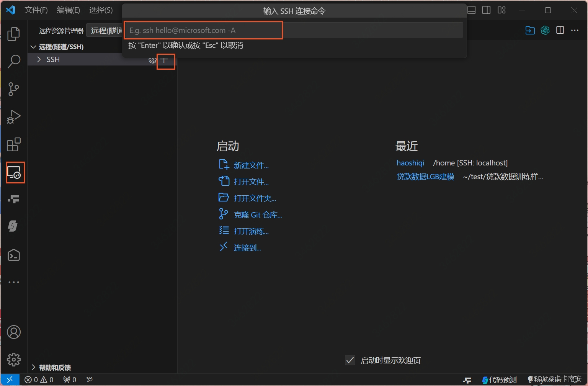Click the blue folder-arrow icon in editor toolbar
This screenshot has width=588, height=386.
[x=530, y=30]
